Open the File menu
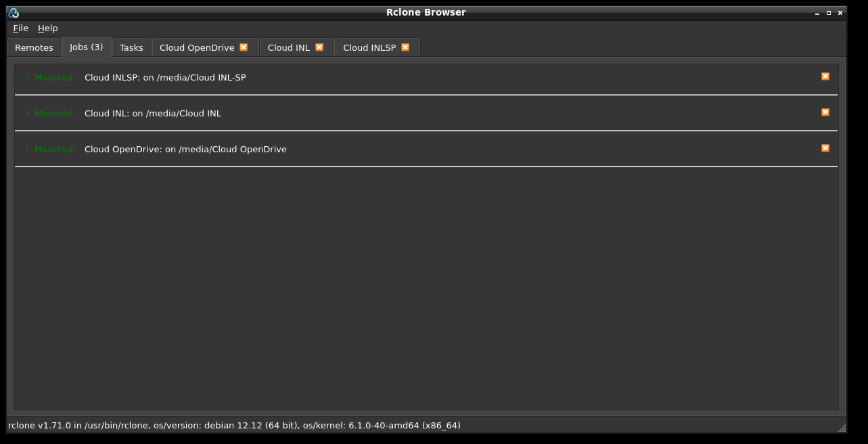868x444 pixels. pyautogui.click(x=20, y=28)
